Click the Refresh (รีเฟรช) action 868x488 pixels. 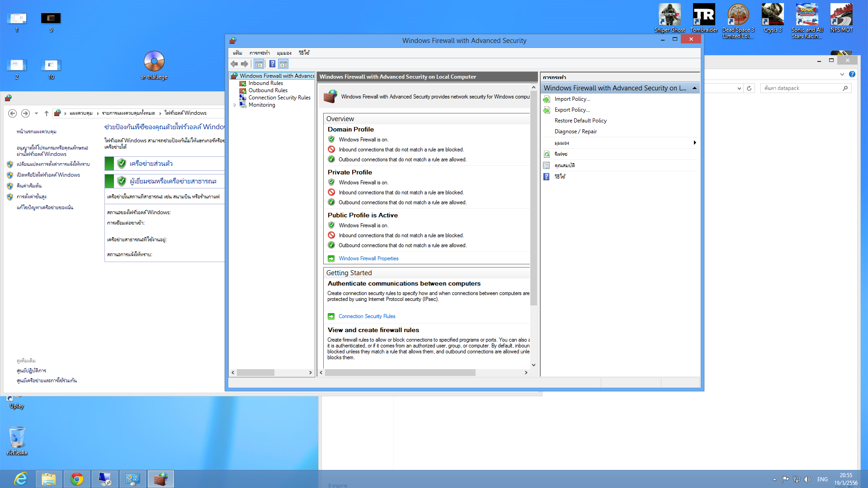click(561, 154)
